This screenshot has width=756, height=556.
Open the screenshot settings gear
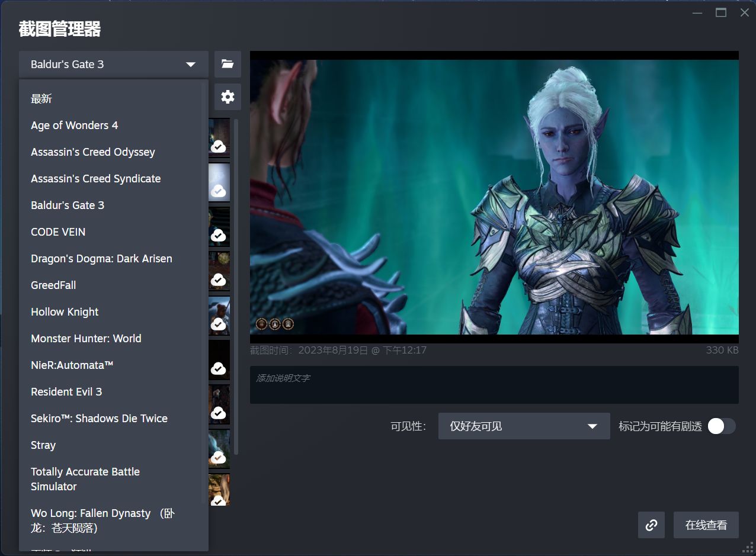point(228,97)
